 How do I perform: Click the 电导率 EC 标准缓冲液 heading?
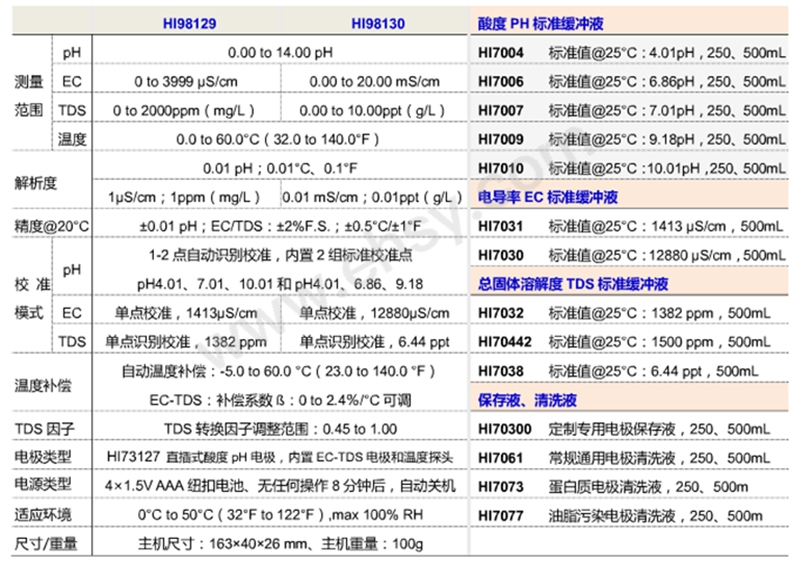pos(547,197)
